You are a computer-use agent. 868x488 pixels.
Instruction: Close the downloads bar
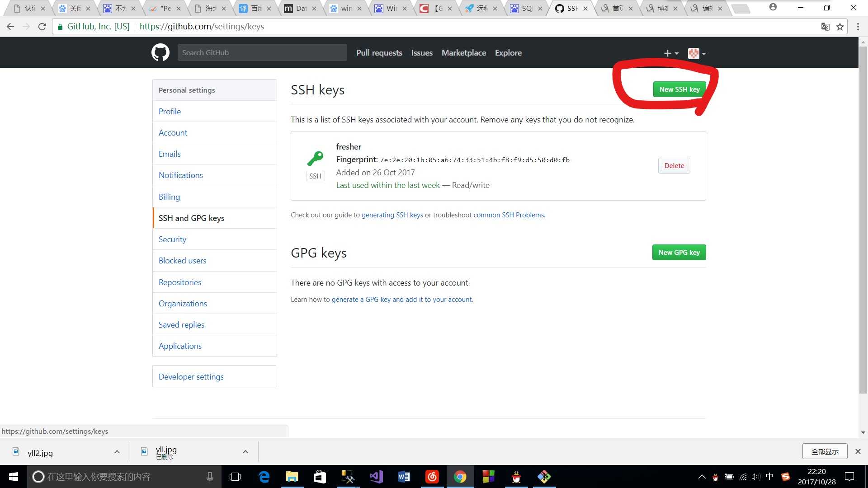[x=858, y=451]
